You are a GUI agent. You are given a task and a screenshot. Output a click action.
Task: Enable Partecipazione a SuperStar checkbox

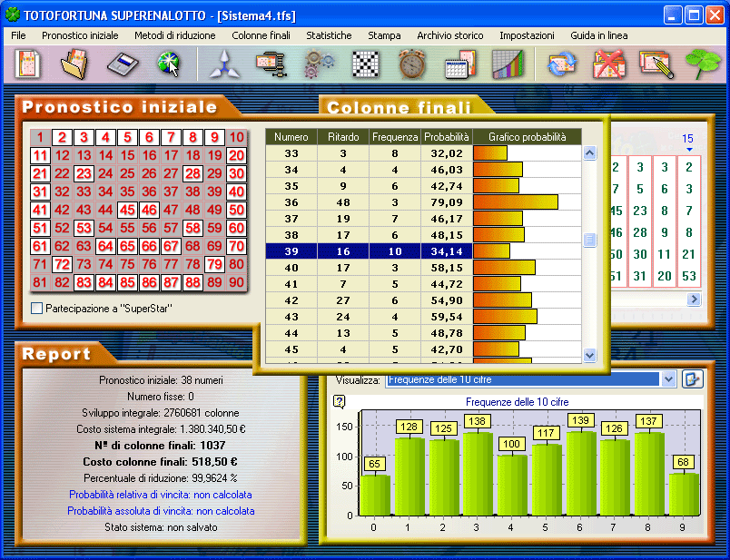point(37,309)
